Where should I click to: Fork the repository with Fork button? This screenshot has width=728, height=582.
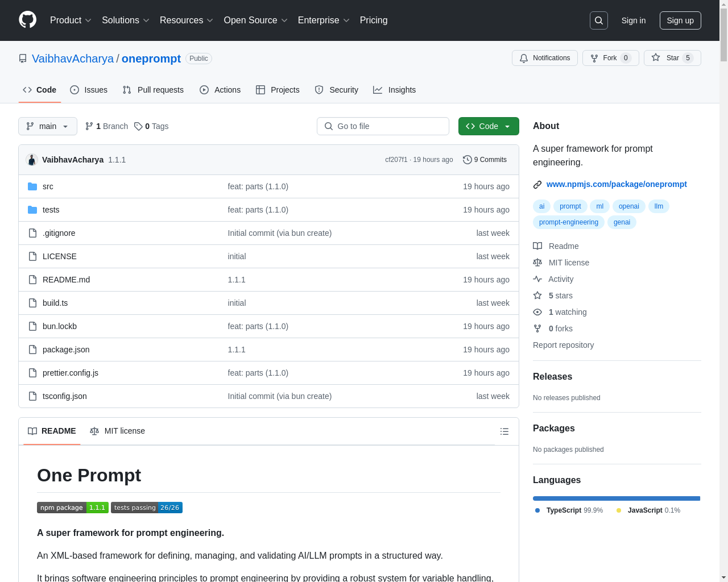[x=611, y=58]
